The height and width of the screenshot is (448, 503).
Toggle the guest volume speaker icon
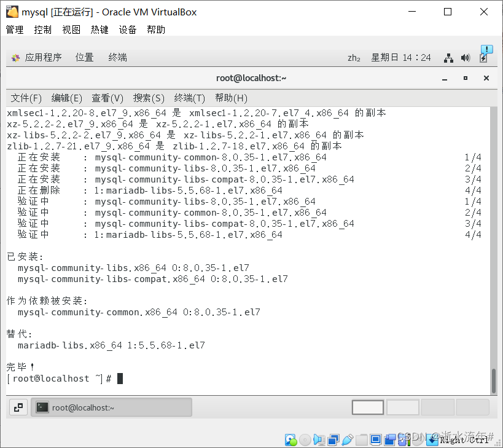coord(319,439)
